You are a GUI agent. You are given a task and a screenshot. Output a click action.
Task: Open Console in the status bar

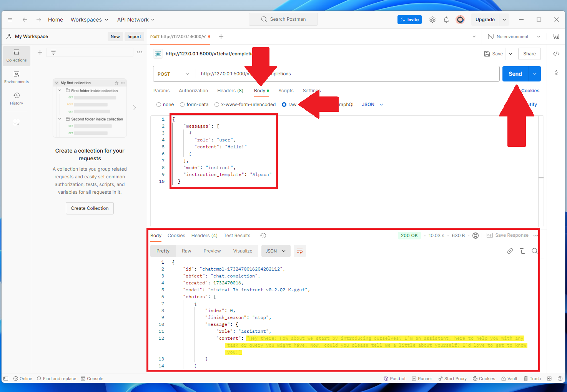coord(92,379)
